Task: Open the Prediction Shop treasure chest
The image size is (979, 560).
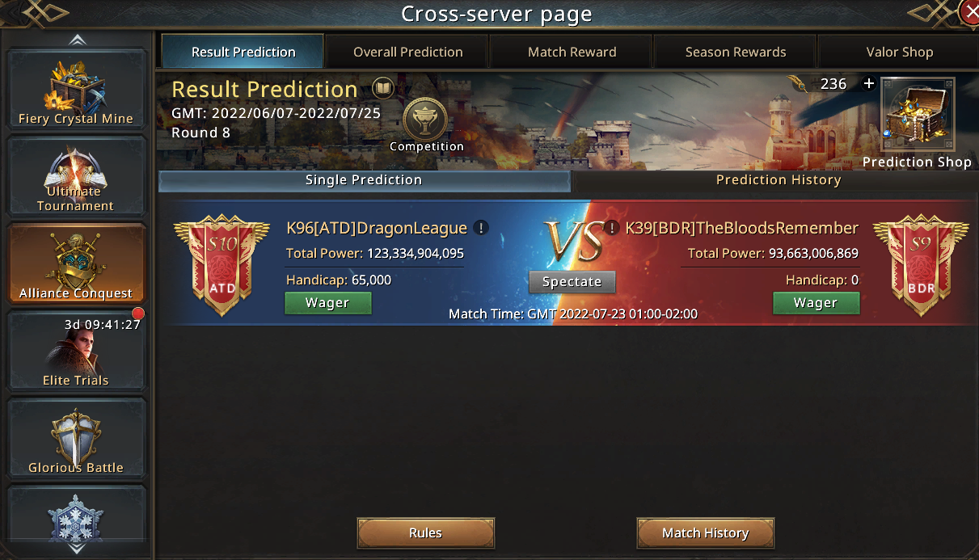Action: coord(918,116)
